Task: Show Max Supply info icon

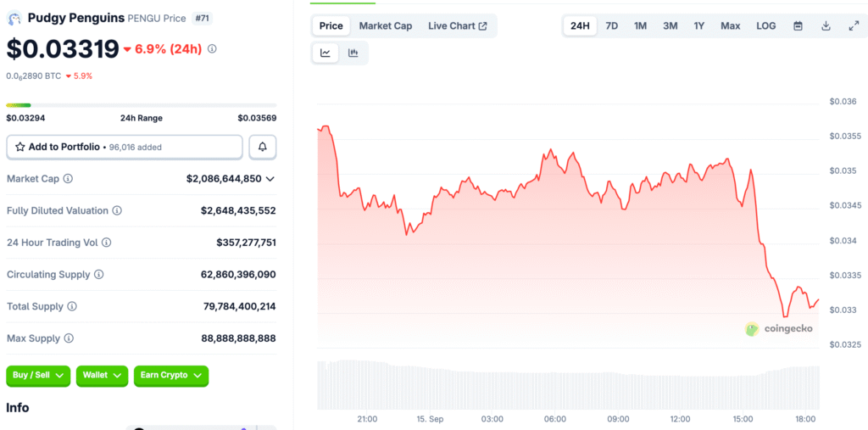Action: (69, 338)
